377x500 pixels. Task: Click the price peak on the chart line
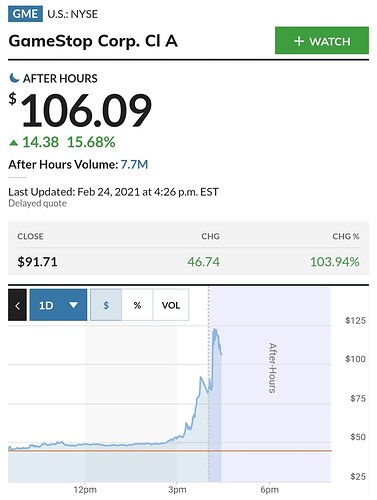(215, 330)
